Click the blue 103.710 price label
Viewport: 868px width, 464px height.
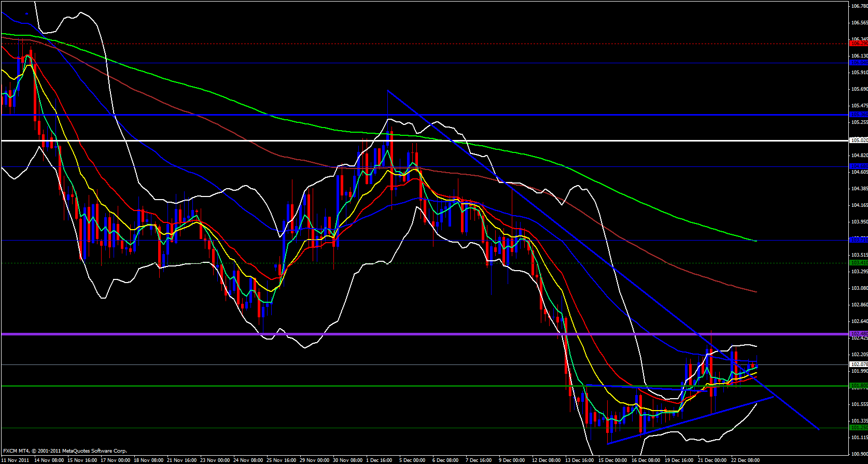(x=859, y=240)
